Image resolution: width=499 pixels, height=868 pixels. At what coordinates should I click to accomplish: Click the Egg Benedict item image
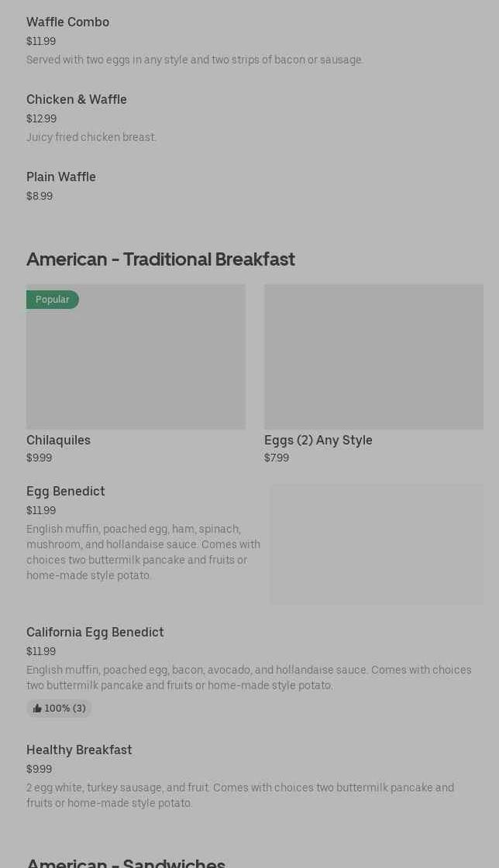pos(377,544)
